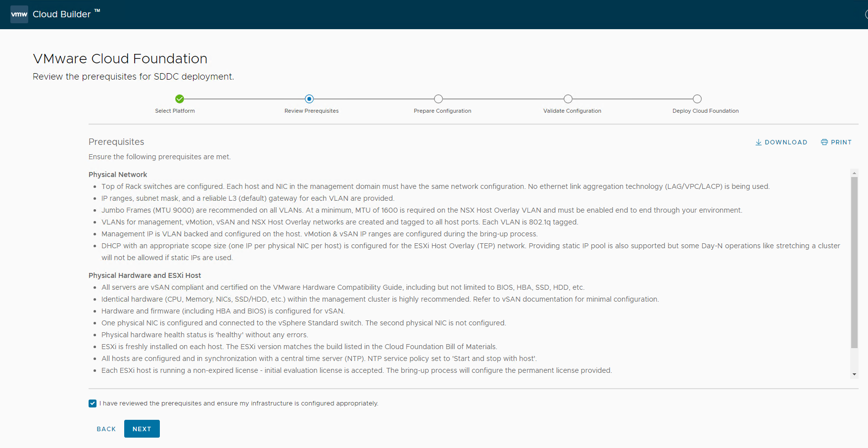Click the Physical Network heading
This screenshot has height=448, width=868.
click(118, 175)
